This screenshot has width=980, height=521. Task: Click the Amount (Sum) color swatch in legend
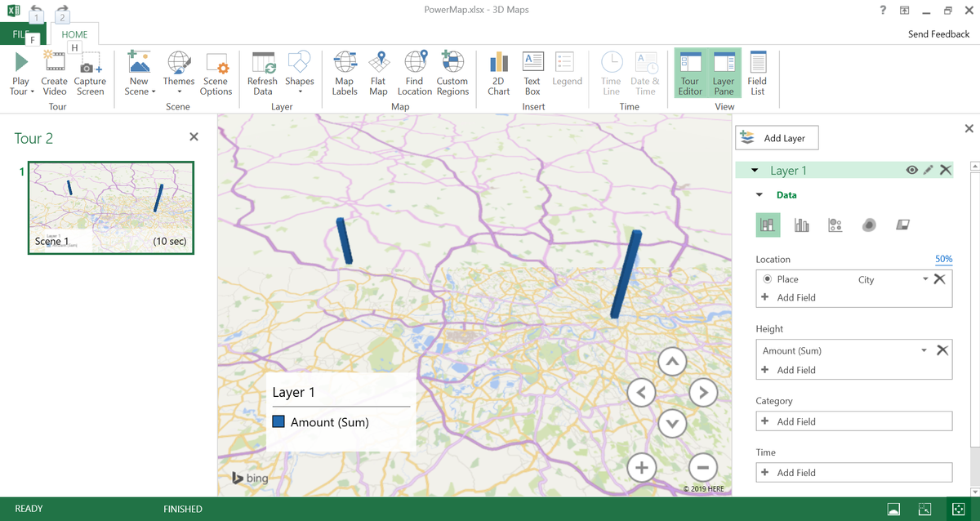(x=279, y=422)
